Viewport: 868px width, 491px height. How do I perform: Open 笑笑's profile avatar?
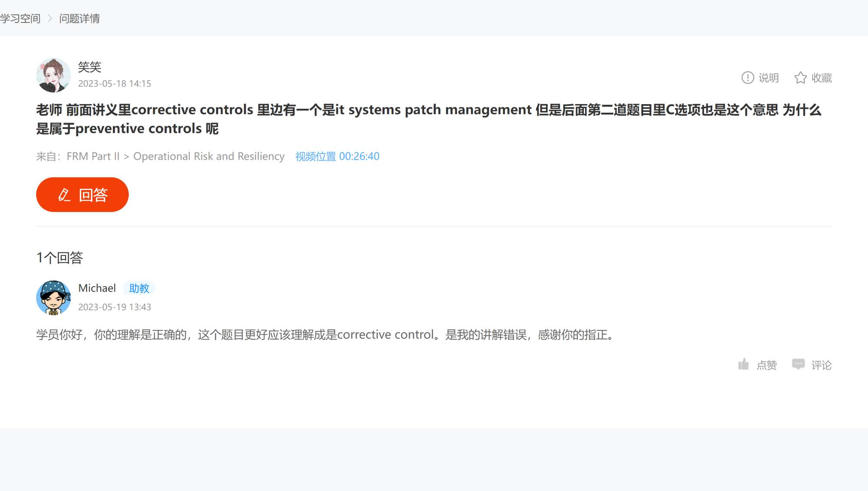(x=53, y=75)
